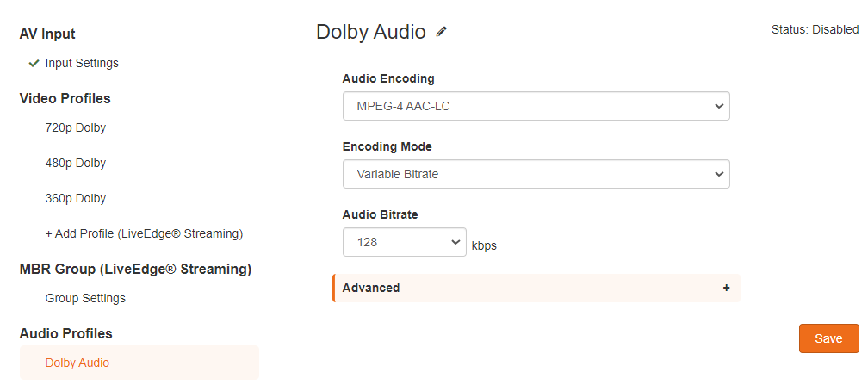Open Group Settings under MBR Group
This screenshot has height=391, width=868.
pyautogui.click(x=85, y=298)
